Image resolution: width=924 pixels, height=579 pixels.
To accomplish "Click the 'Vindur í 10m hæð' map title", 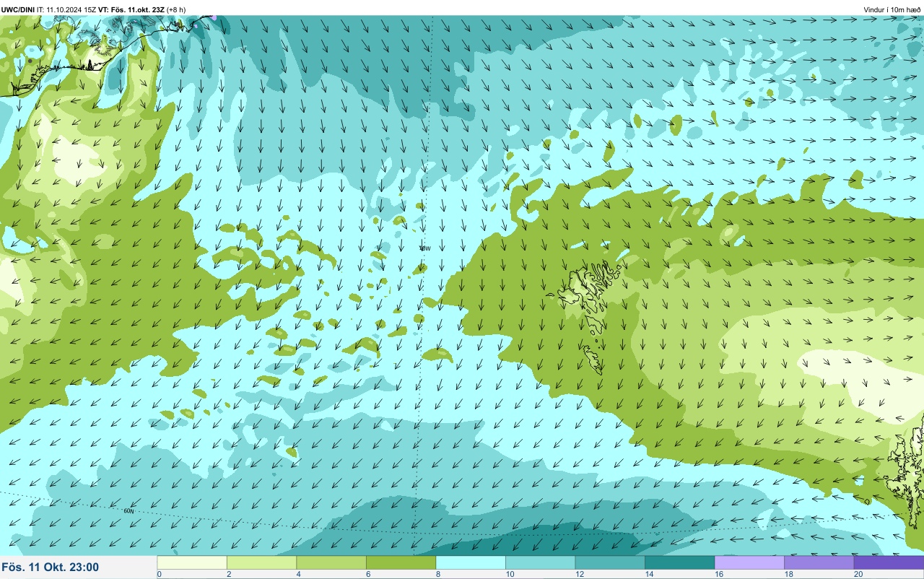I will [892, 9].
